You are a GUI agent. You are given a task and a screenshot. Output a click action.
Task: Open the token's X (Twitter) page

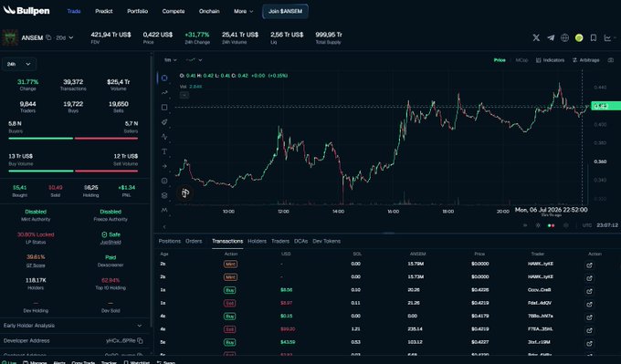(536, 37)
